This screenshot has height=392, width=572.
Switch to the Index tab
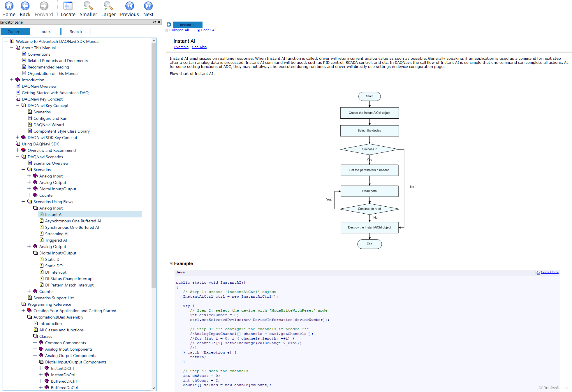[45, 31]
